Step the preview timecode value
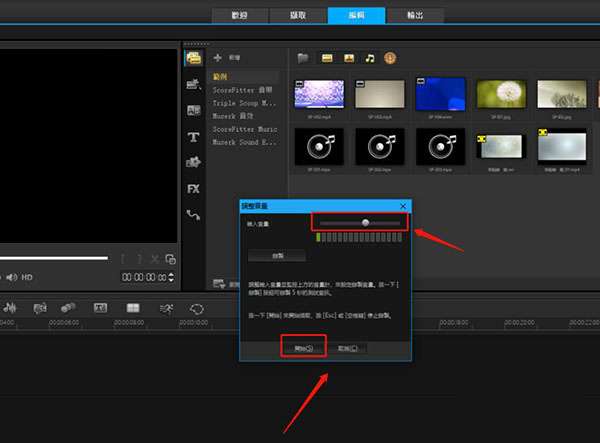Screen dimensions: 600x443 click(170, 276)
